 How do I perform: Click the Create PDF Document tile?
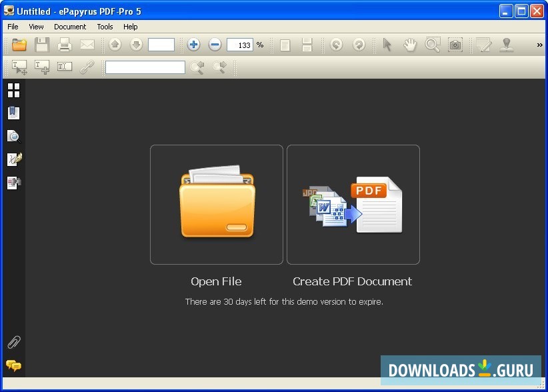pos(353,205)
